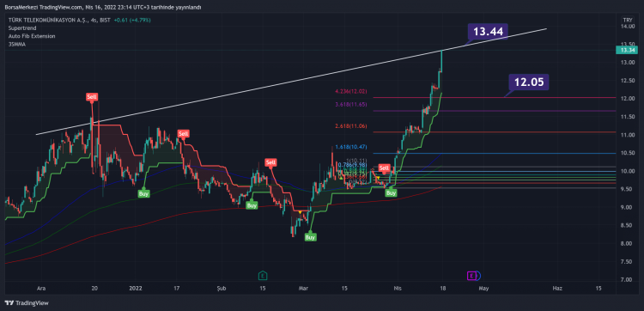Select the 4.236(12.02) Fibonacci level label
This screenshot has height=311, width=644.
[351, 92]
